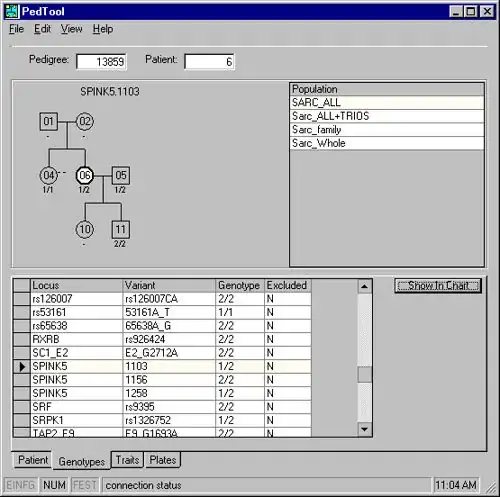This screenshot has height=497, width=500.
Task: Click the SPINK5.1103 pedigree title
Action: (110, 92)
